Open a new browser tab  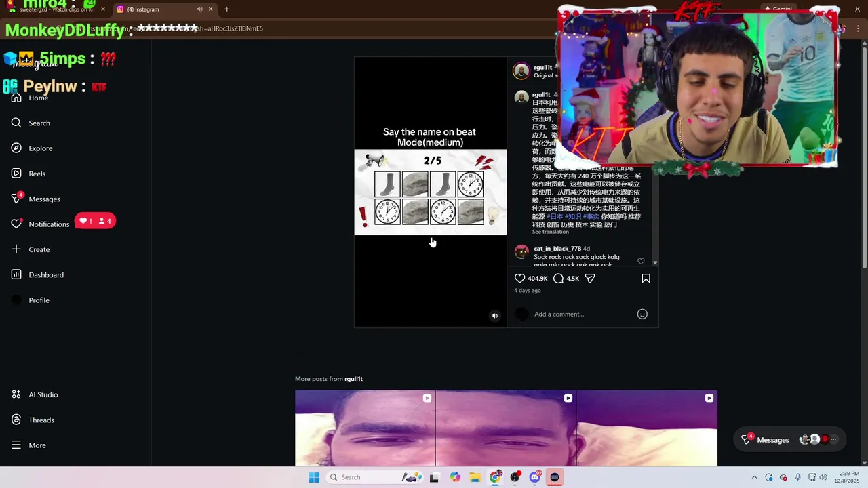(226, 9)
